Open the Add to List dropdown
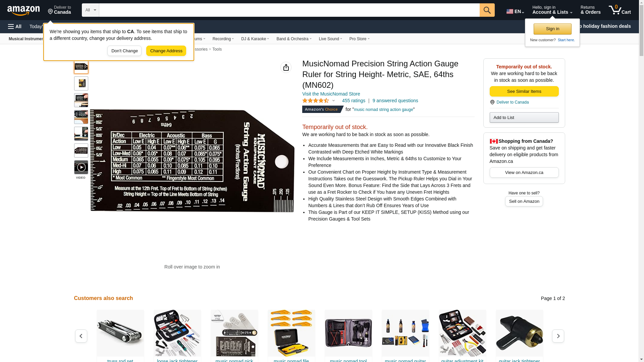644x362 pixels. (524, 117)
